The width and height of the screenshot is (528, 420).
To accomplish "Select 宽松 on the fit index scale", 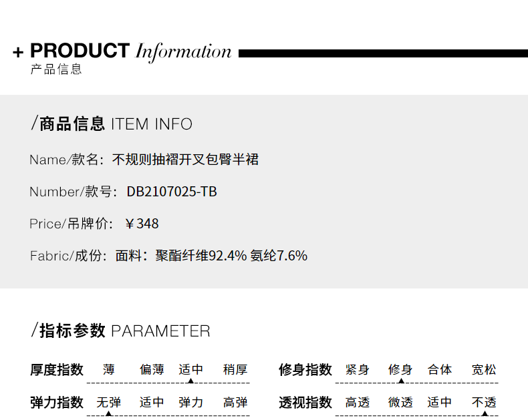I will click(484, 369).
